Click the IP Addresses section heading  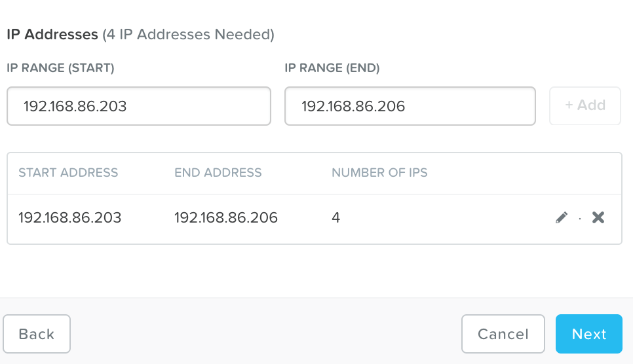point(52,34)
